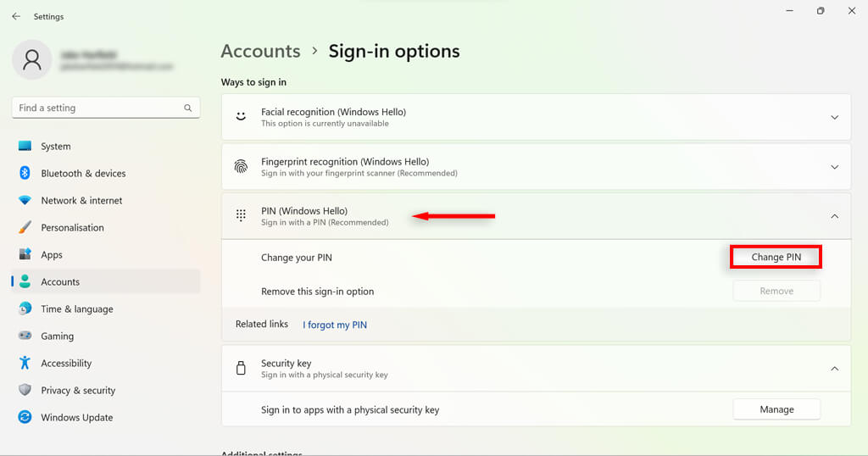The height and width of the screenshot is (456, 868).
Task: Click the Windows Update icon
Action: pos(25,417)
